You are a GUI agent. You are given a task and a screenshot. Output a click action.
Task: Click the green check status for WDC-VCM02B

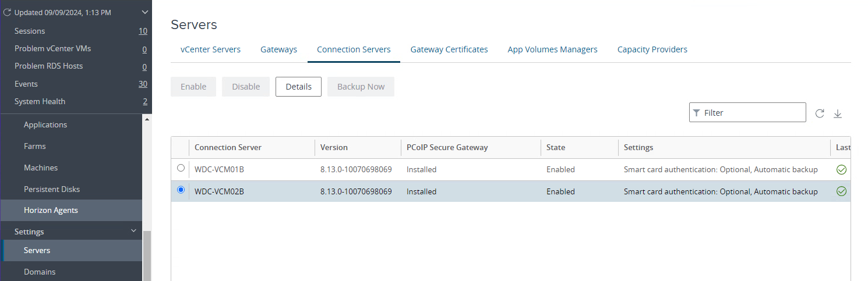841,191
